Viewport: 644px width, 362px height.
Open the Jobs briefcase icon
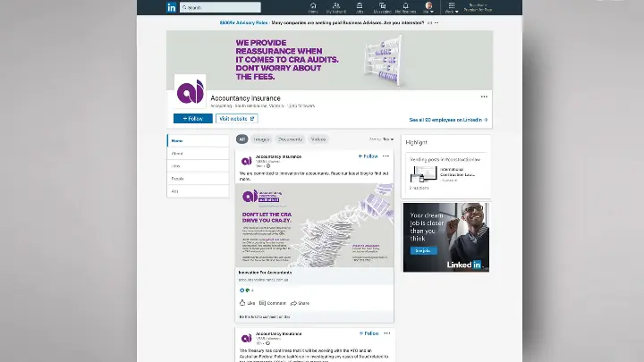coord(360,7)
